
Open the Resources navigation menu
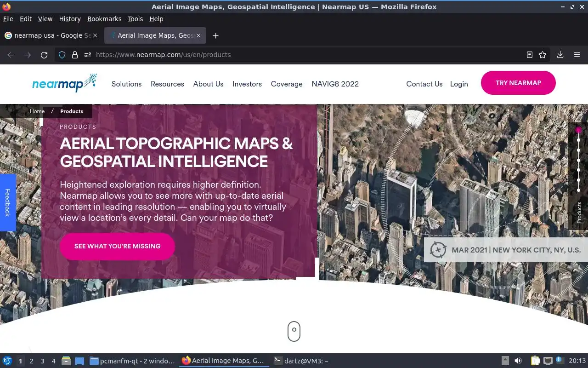[167, 84]
